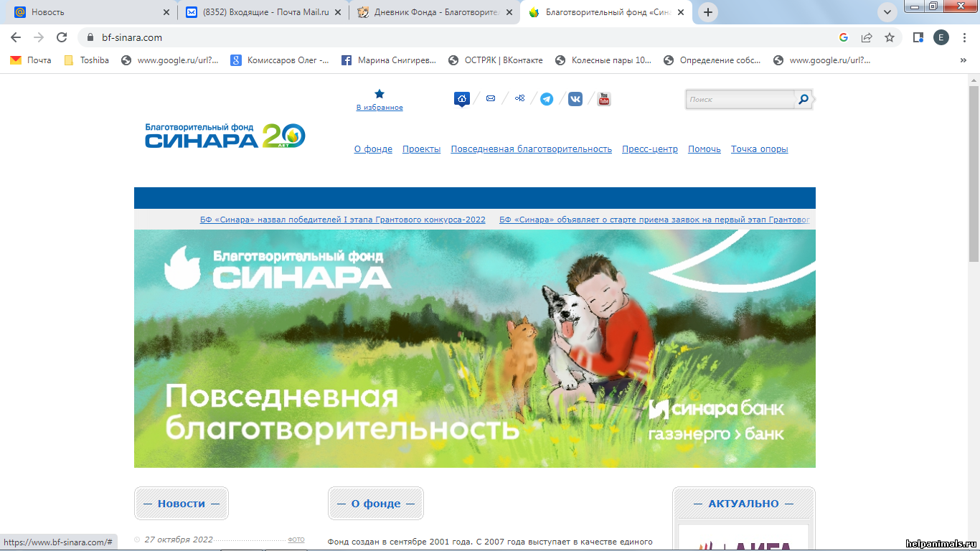Open Повседневная благотворительность menu item
Viewport: 980px width, 551px height.
point(531,149)
